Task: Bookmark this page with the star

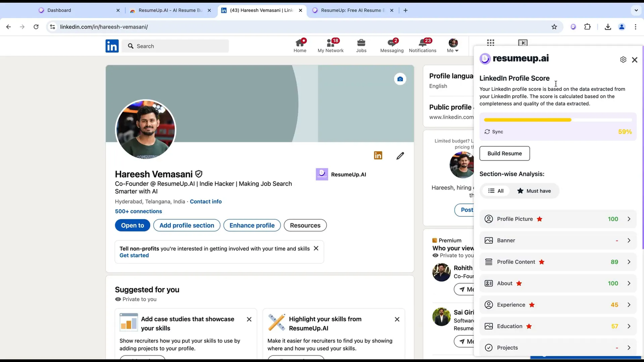Action: [x=554, y=27]
